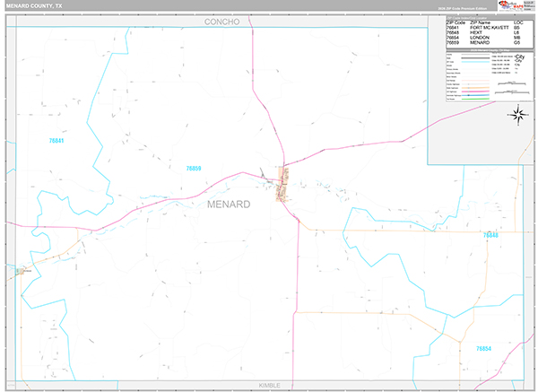The image size is (538, 392).
Task: Click the ZIP code label 76854
Action: pyautogui.click(x=483, y=348)
